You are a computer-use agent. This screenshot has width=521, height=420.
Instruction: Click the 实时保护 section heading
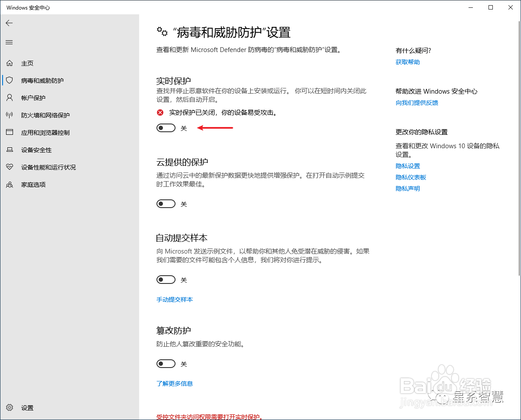[x=173, y=81]
